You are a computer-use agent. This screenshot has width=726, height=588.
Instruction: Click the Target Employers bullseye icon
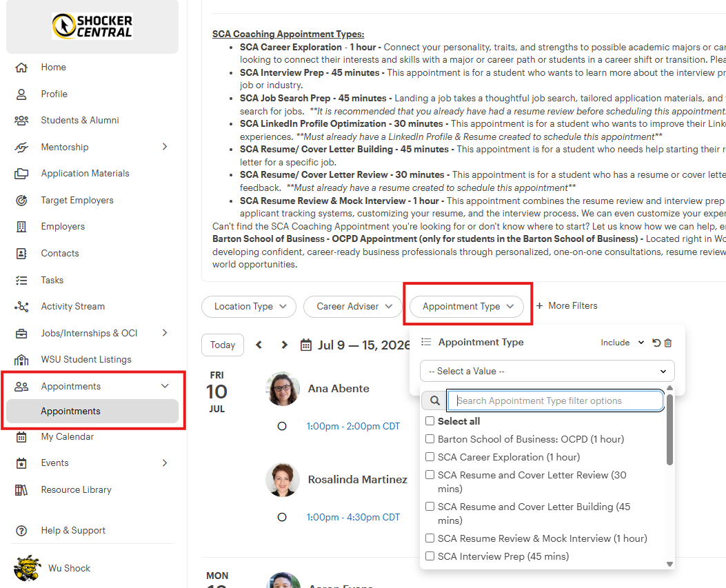pos(21,201)
